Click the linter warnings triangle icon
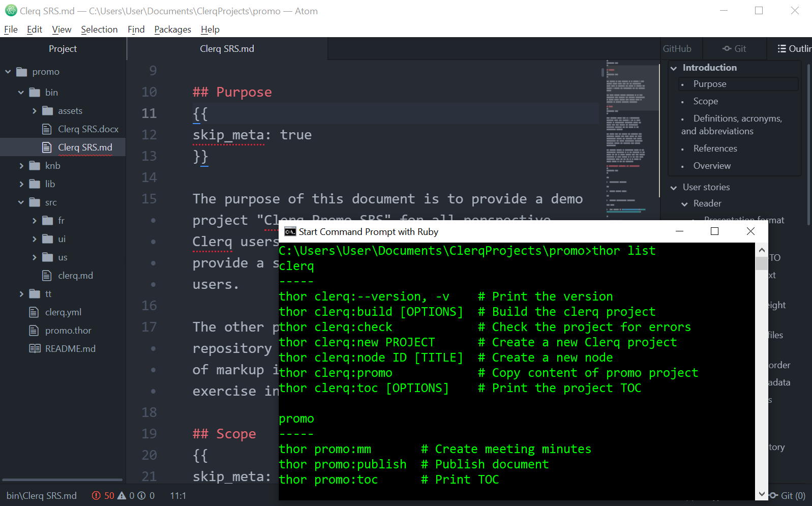The height and width of the screenshot is (506, 812). click(122, 495)
